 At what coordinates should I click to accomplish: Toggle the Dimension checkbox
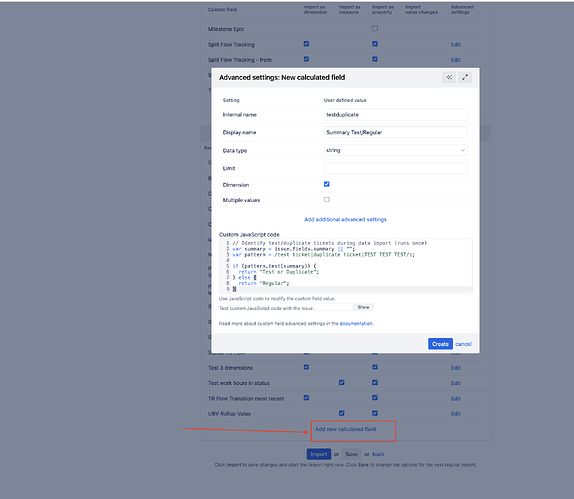[x=327, y=184]
